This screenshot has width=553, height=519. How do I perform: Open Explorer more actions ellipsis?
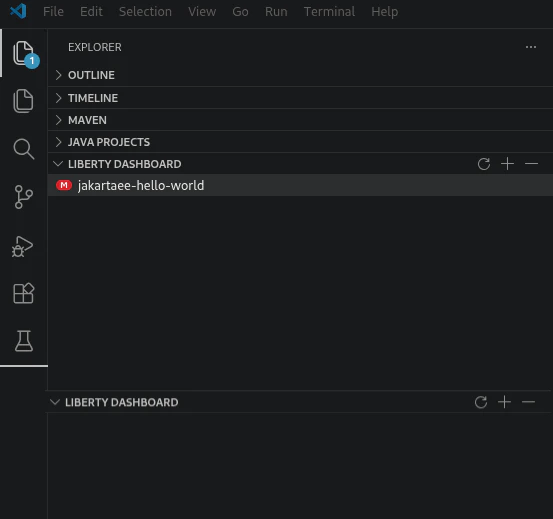tap(531, 47)
